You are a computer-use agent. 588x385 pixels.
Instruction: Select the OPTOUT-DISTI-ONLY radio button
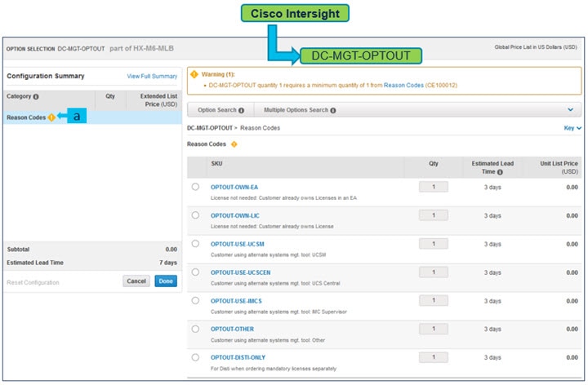[195, 357]
